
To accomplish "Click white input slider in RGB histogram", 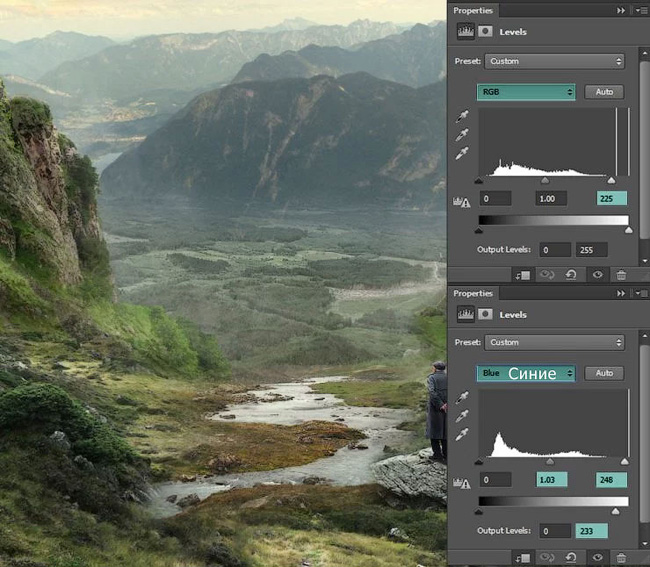I will tap(611, 181).
